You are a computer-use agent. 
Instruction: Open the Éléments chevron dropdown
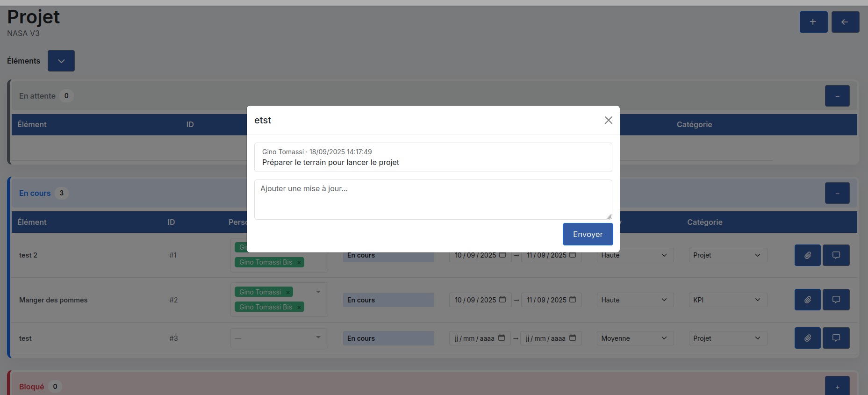61,61
